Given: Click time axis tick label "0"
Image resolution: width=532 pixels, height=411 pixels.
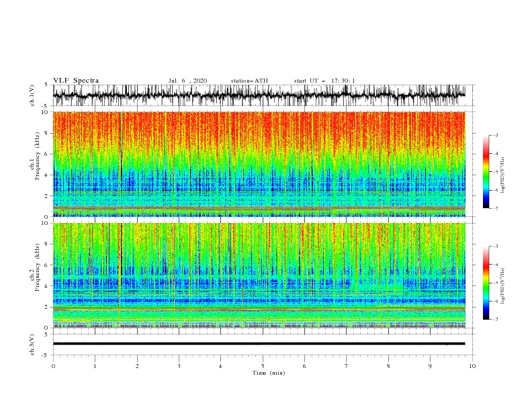Looking at the screenshot, I should pos(53,366).
